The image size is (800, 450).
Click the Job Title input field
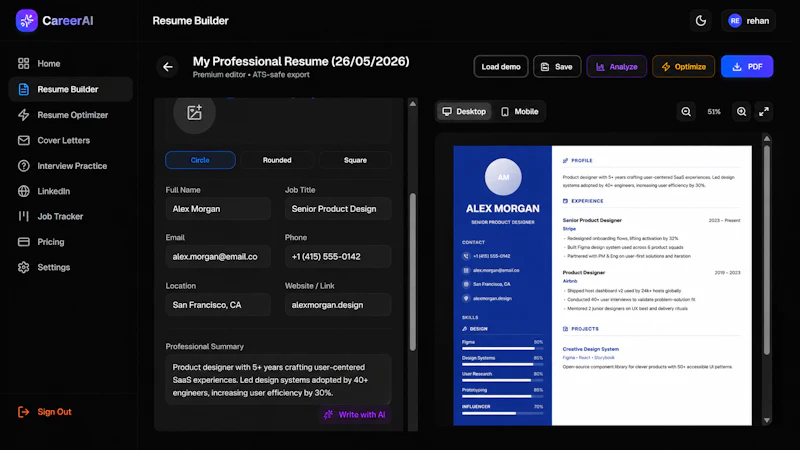tap(338, 209)
